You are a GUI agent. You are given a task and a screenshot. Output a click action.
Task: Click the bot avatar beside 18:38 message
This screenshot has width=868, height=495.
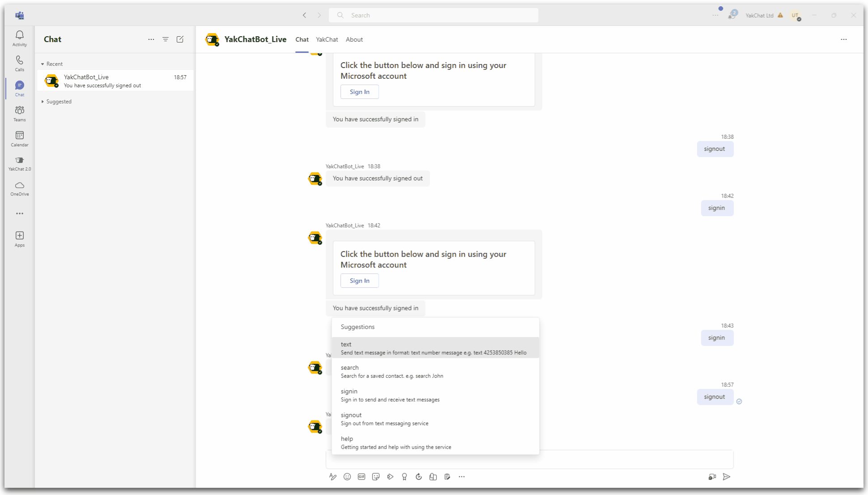[315, 179]
